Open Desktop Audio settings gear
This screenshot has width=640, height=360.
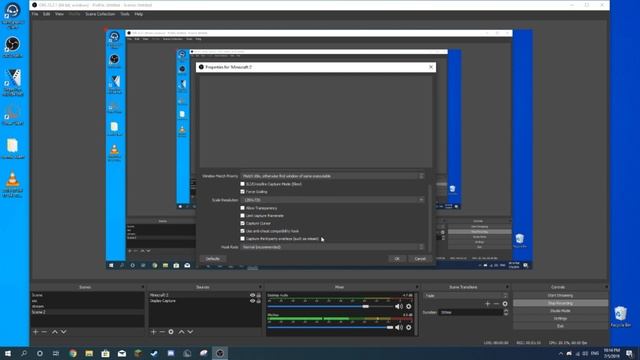(409, 306)
